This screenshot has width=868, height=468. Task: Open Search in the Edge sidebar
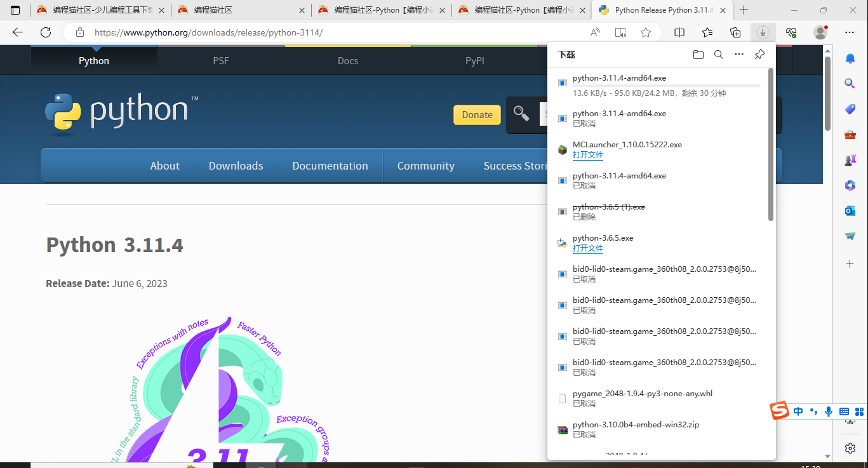click(x=850, y=84)
